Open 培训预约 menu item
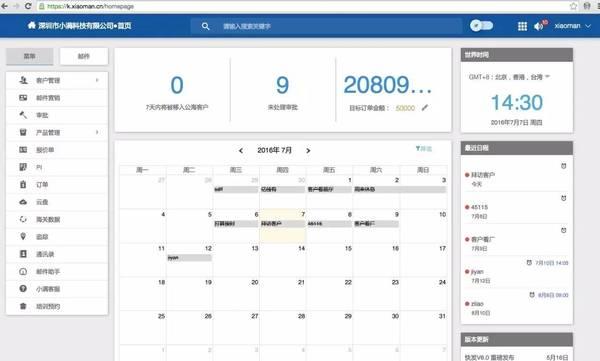Image resolution: width=600 pixels, height=361 pixels. [x=57, y=306]
